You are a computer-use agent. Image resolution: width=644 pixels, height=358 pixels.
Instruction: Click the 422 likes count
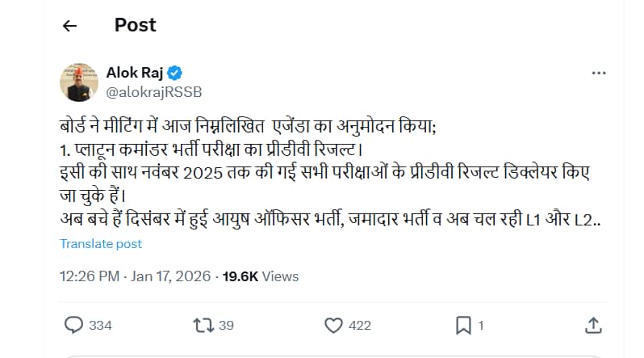360,326
